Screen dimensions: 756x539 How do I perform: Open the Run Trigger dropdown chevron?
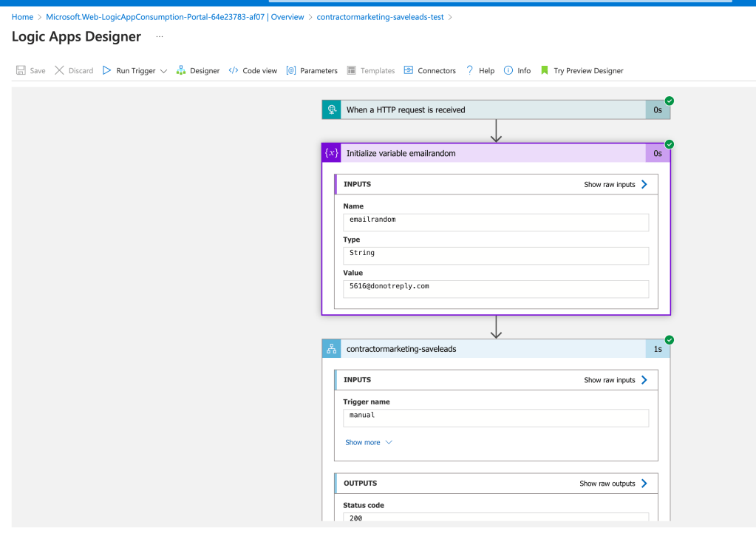coord(163,71)
